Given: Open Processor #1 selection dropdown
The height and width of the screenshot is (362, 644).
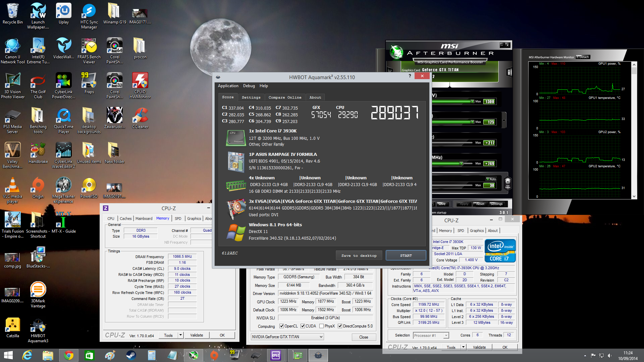Looking at the screenshot, I should tap(431, 335).
